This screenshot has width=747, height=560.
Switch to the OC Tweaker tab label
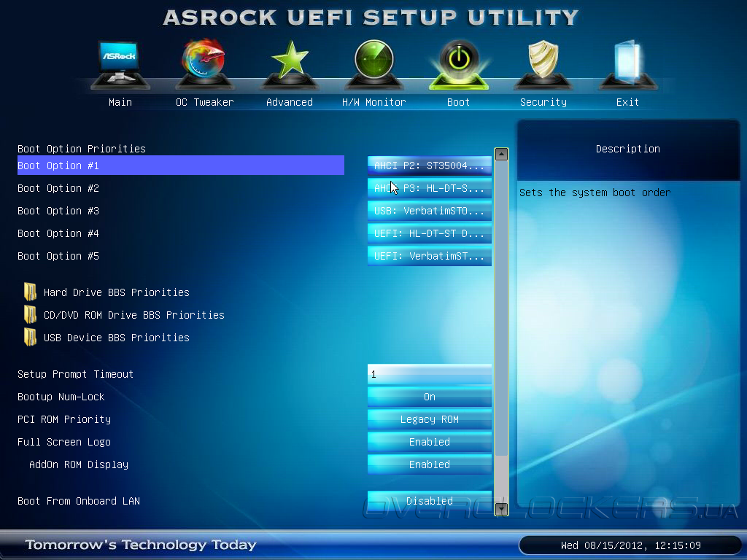click(x=205, y=102)
